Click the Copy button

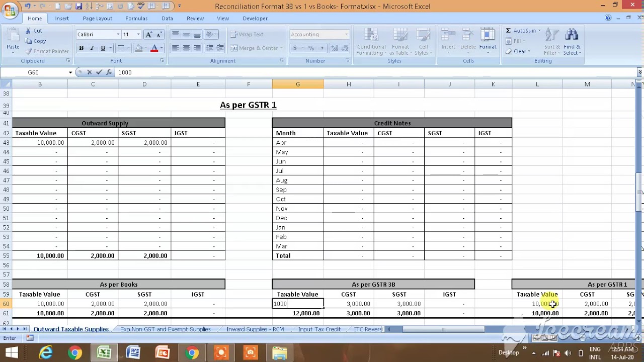click(x=35, y=41)
